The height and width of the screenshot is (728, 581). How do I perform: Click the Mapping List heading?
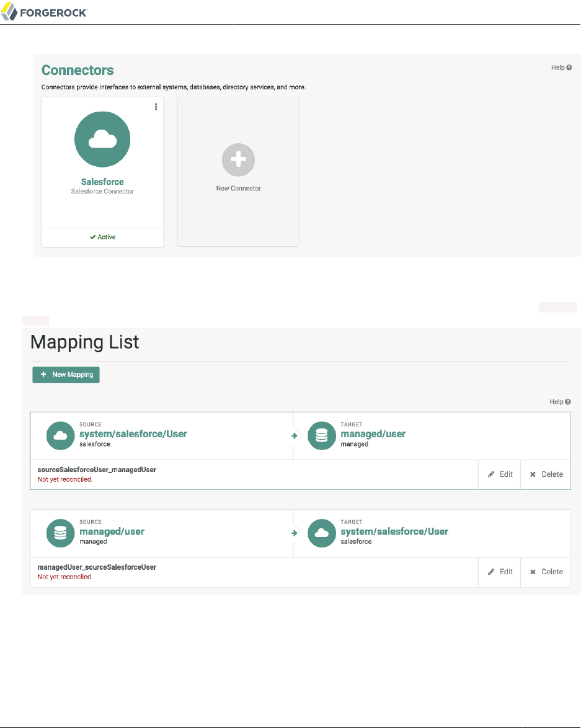tap(84, 342)
